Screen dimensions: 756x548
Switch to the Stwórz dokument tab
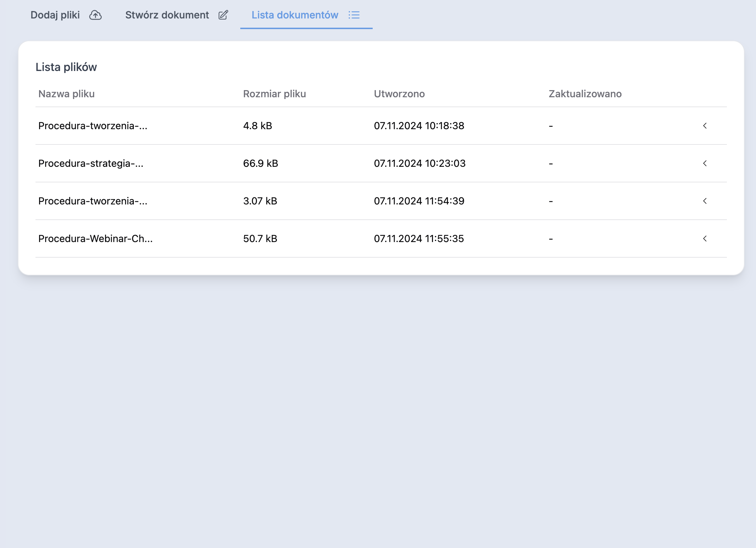coord(167,15)
